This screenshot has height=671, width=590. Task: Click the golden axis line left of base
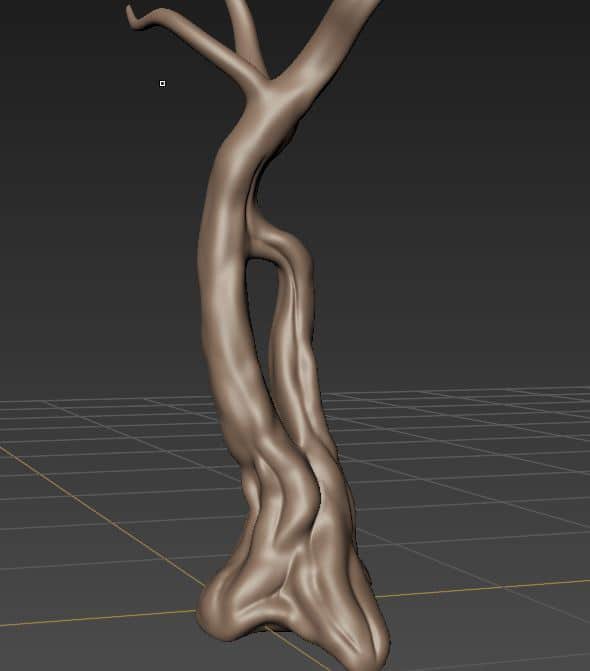98,618
